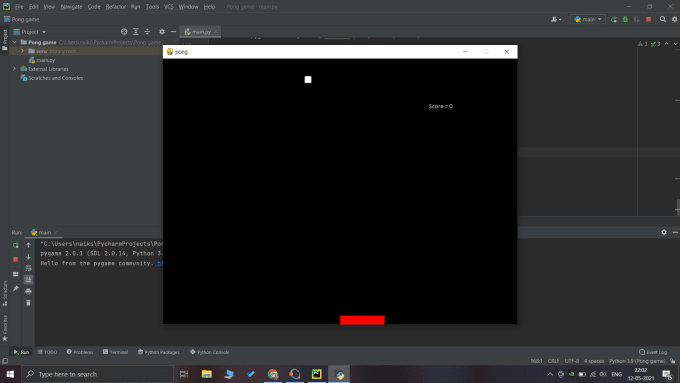Viewport: 680px width, 383px height.
Task: Open Search Everywhere magnifier icon
Action: (663, 19)
